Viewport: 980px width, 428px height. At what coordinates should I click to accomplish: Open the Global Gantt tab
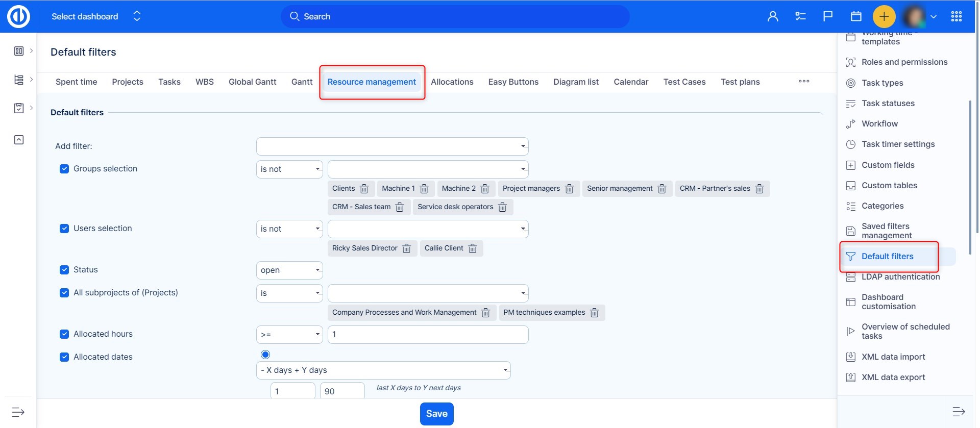[x=252, y=82]
